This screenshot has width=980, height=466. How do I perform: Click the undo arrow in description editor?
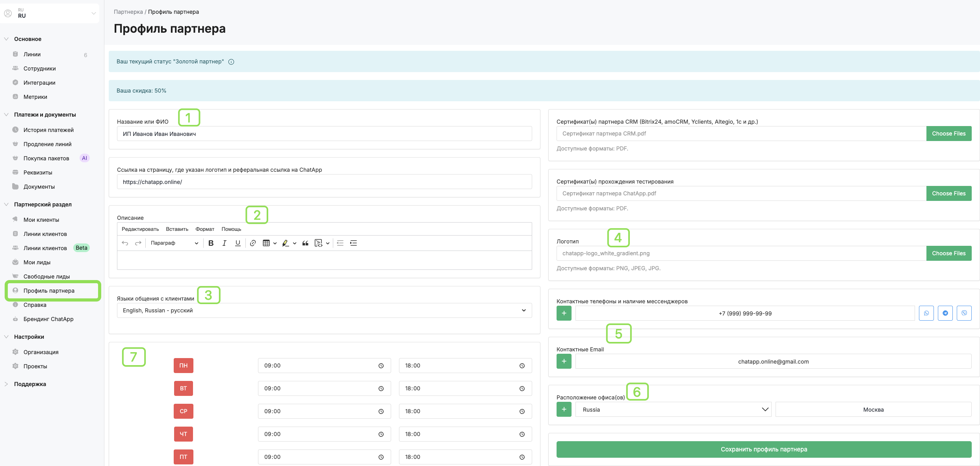125,243
